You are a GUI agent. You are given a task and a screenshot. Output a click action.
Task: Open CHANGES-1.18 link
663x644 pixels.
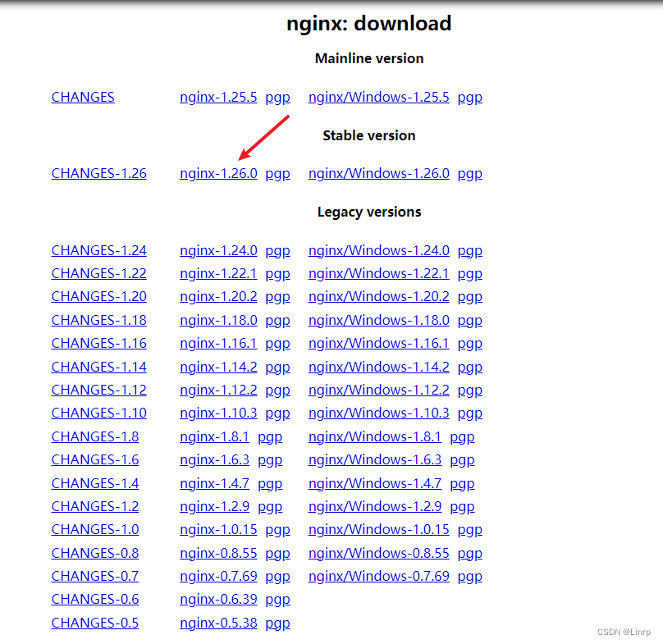pyautogui.click(x=99, y=320)
